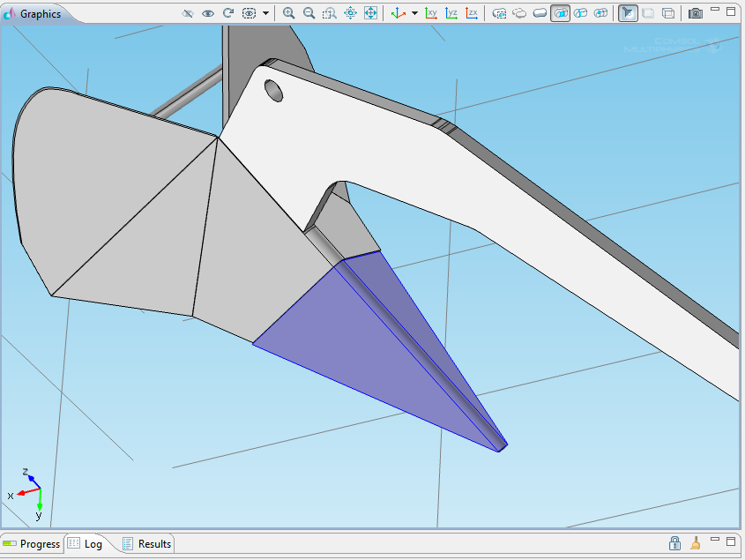
Task: Toggle View Hidden Only icon
Action: (x=249, y=13)
